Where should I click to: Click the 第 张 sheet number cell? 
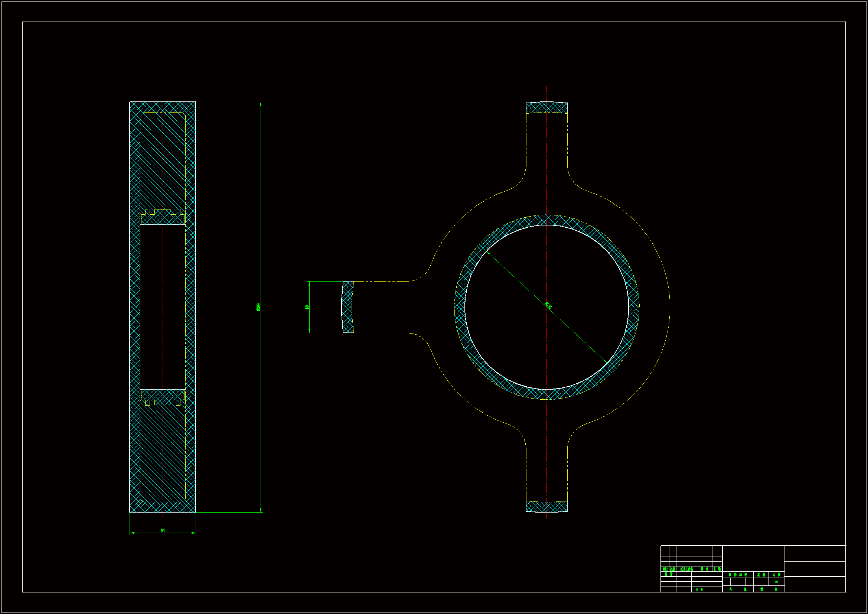[769, 589]
